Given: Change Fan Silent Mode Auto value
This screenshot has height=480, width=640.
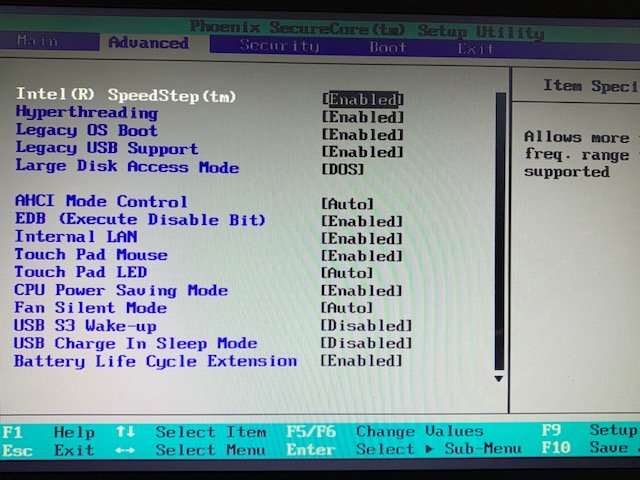Looking at the screenshot, I should [x=347, y=308].
